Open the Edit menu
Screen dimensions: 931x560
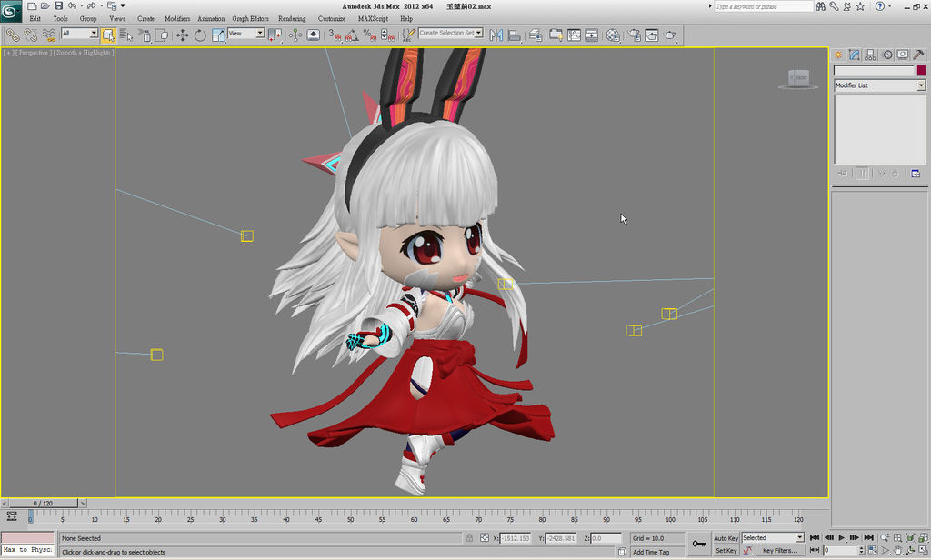point(35,18)
